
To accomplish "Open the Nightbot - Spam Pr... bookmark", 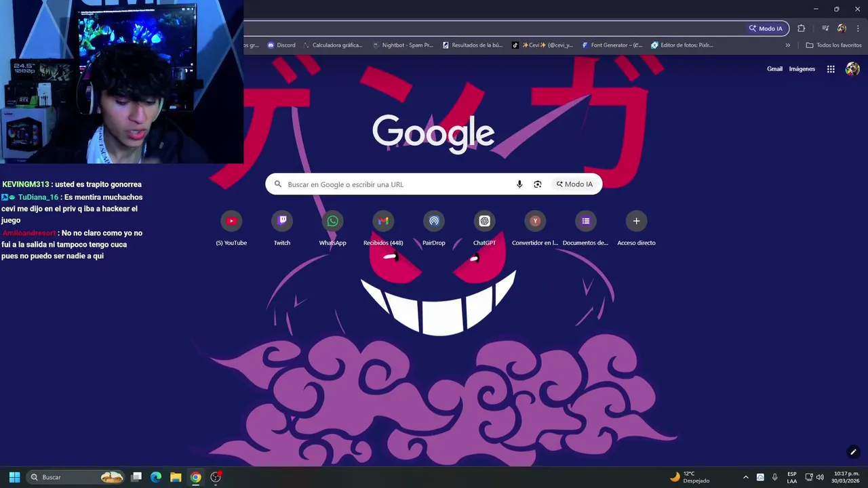I will (403, 45).
